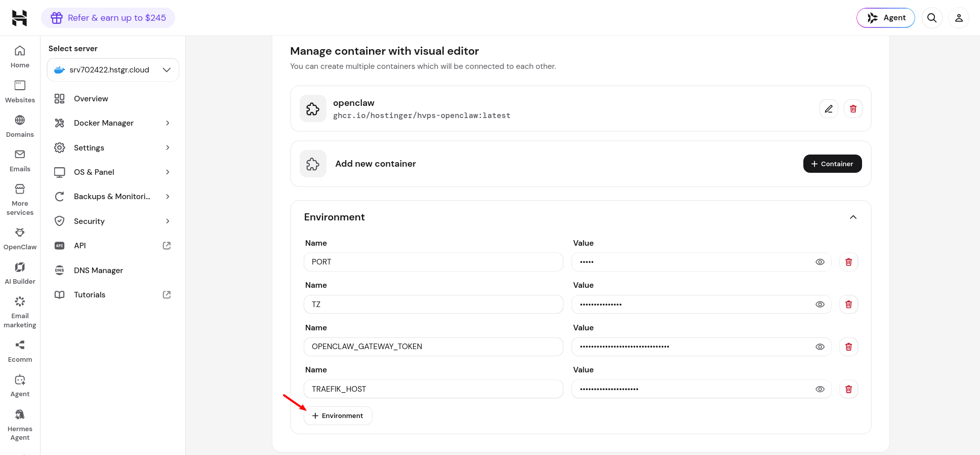Screen dimensions: 980x455
Task: Open AI Builder in the left rail
Action: coord(20,273)
